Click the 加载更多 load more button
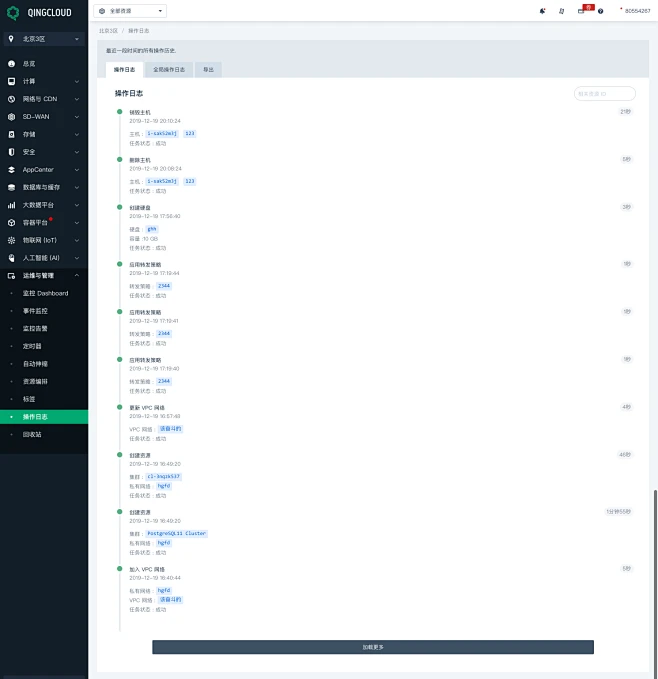658x679 pixels. [372, 647]
